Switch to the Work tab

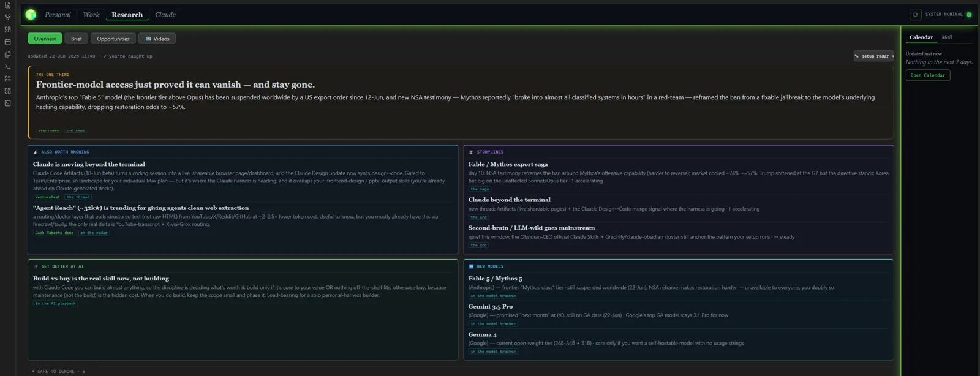91,15
